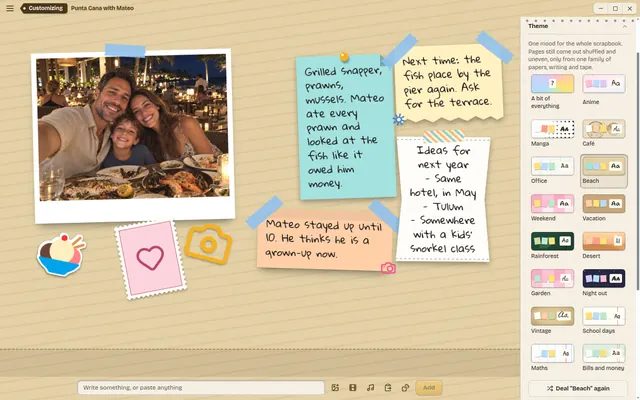Select the teal 'Grilled snapper' note

(346, 127)
